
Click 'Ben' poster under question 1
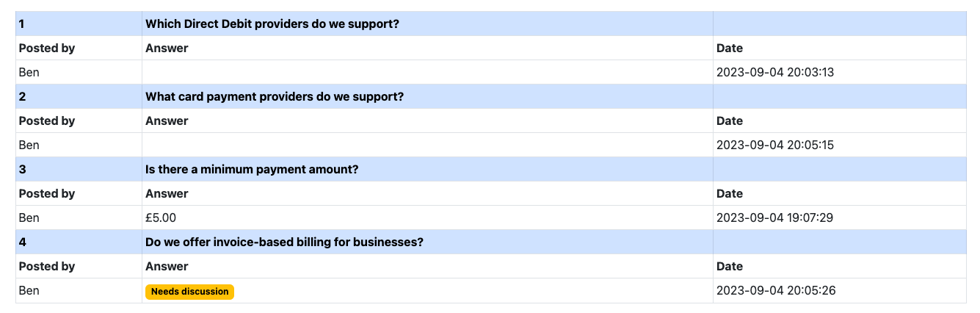[29, 72]
